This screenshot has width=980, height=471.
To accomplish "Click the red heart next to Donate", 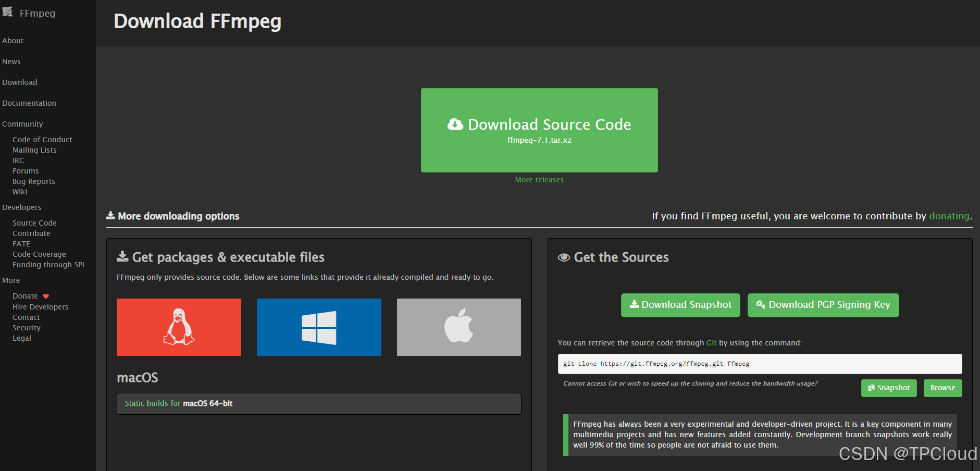I will click(x=46, y=296).
